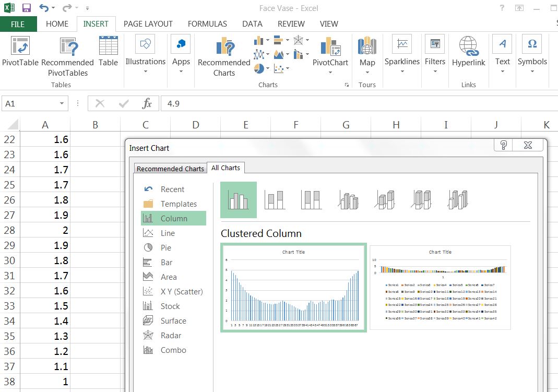Viewport: 558px width, 392px height.
Task: Click the Insert Chart help button
Action: click(x=504, y=145)
